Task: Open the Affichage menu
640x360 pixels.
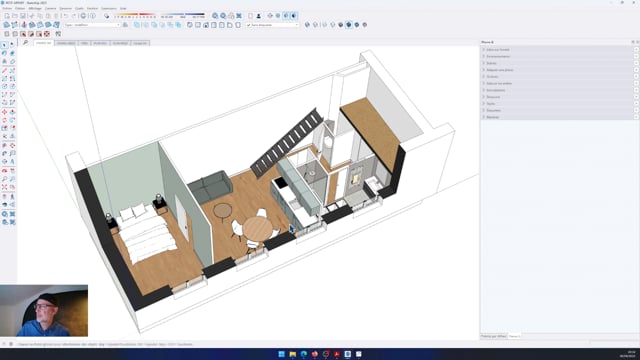Action: (x=35, y=8)
